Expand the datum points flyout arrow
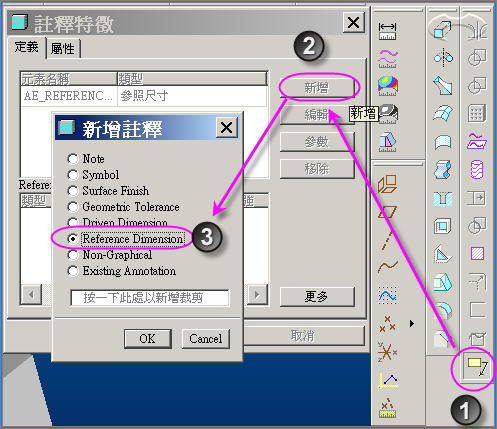Viewport: 497px width, 429px height. [x=412, y=323]
